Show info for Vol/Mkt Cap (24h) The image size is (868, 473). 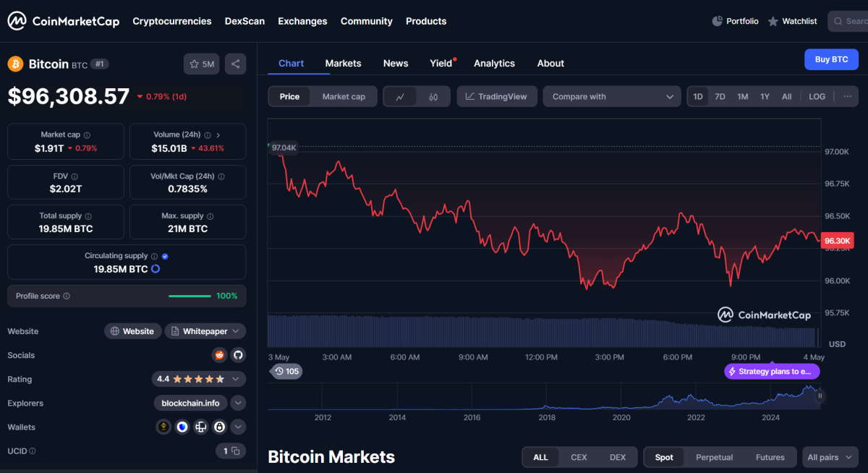pos(221,176)
